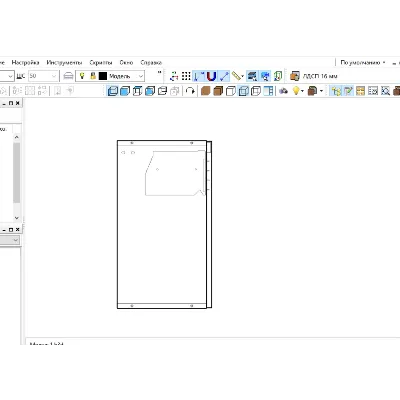Open the По умолчанию workspace dropdown
This screenshot has width=400, height=400.
click(363, 62)
